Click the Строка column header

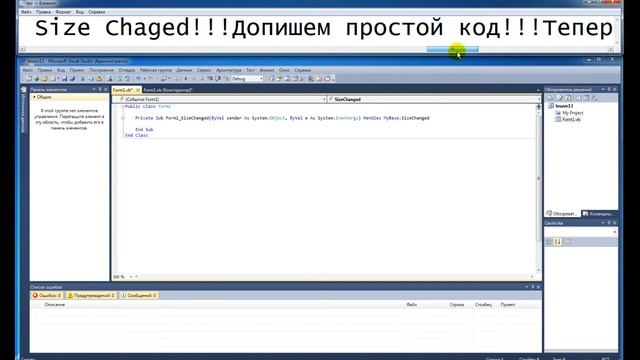click(457, 305)
